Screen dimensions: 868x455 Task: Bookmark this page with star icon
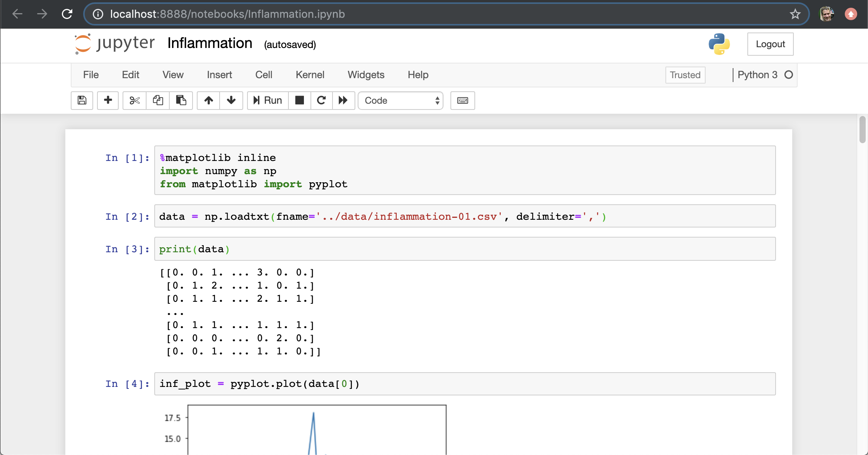pos(795,14)
